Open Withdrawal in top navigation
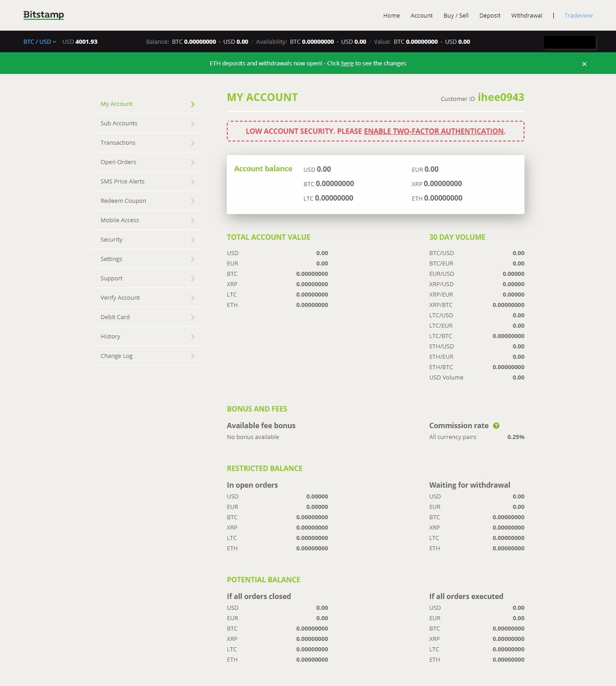 pos(527,15)
